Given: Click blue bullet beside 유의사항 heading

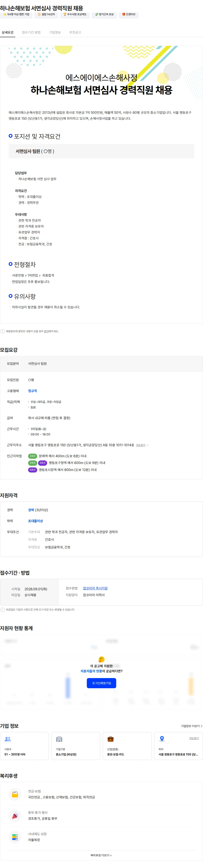Looking at the screenshot, I should pyautogui.click(x=10, y=296).
